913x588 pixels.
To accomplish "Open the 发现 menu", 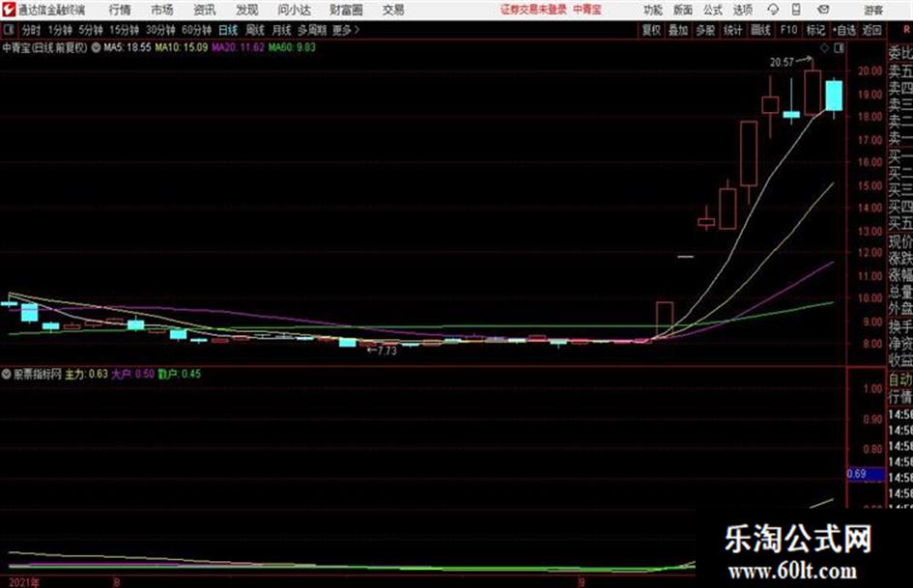I will pos(247,10).
